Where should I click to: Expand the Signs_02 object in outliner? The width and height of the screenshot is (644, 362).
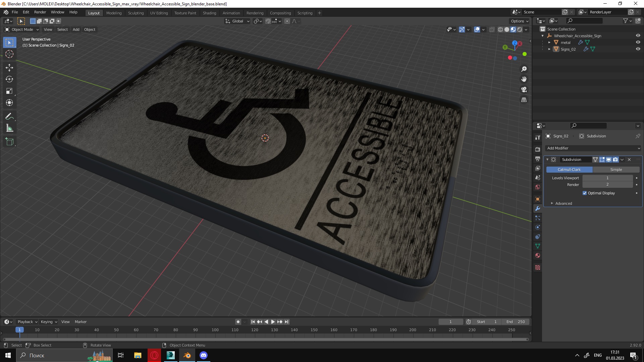pyautogui.click(x=549, y=49)
